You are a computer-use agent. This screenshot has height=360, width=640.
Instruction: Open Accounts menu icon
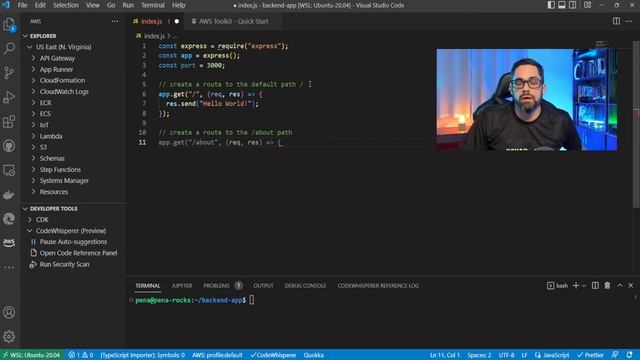[9, 312]
